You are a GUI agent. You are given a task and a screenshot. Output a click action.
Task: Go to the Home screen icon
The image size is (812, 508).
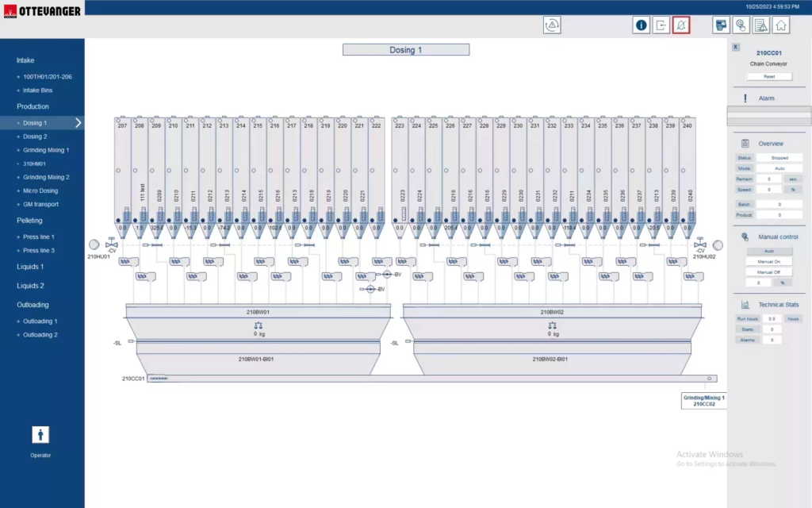pos(781,25)
